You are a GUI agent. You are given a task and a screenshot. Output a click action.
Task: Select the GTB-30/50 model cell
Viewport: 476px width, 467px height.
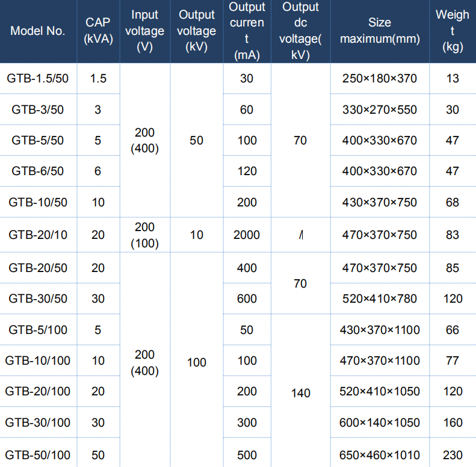(38, 298)
